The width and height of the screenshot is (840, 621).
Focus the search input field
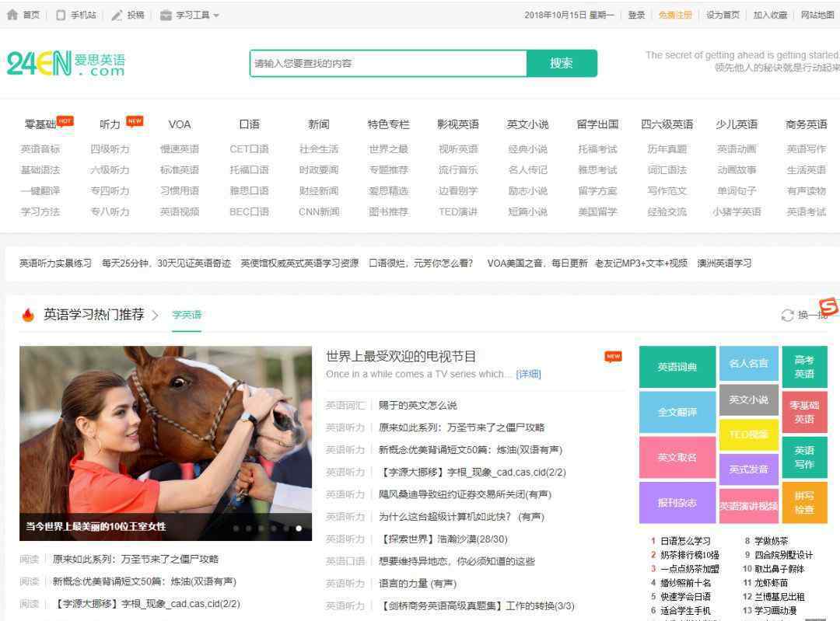[388, 64]
